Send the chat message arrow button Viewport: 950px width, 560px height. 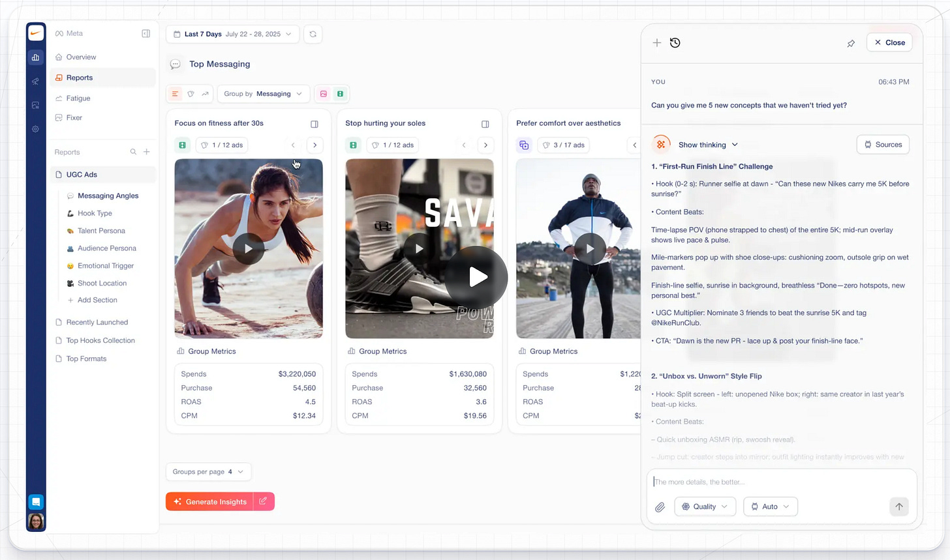899,507
